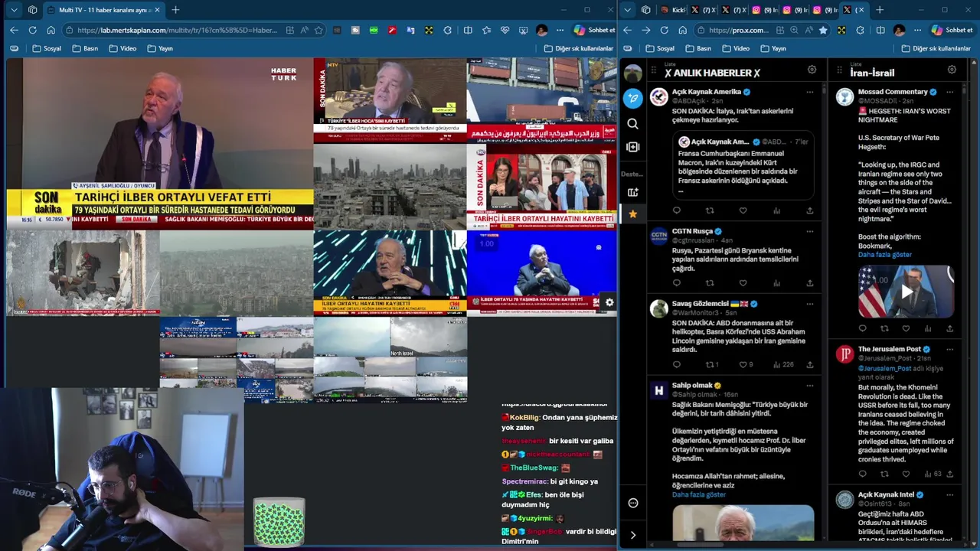The width and height of the screenshot is (980, 551).
Task: Switch to the Kick tab in right browser
Action: pos(673,10)
